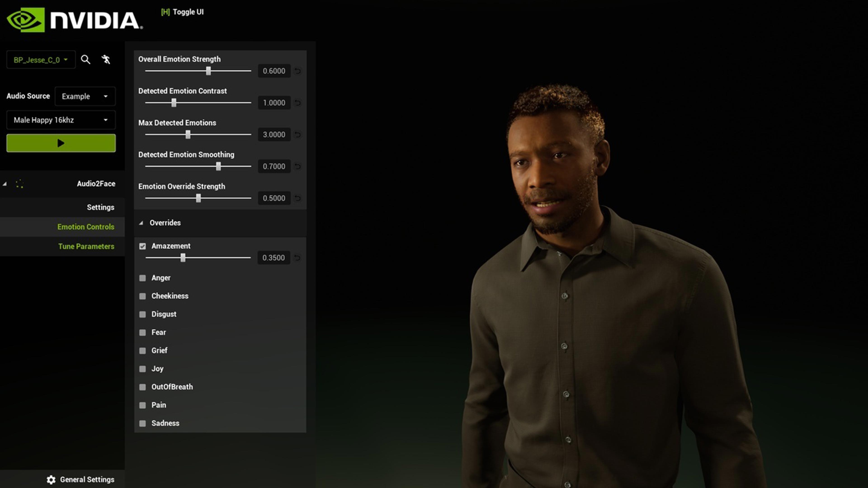868x488 pixels.
Task: Change the Male Happy 16khz audio clip
Action: (61, 120)
